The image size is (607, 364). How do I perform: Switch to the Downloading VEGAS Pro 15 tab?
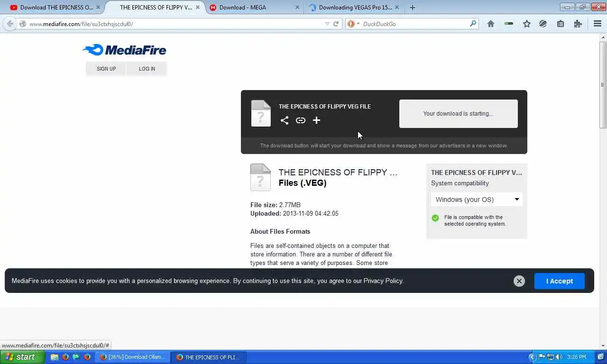coord(354,8)
